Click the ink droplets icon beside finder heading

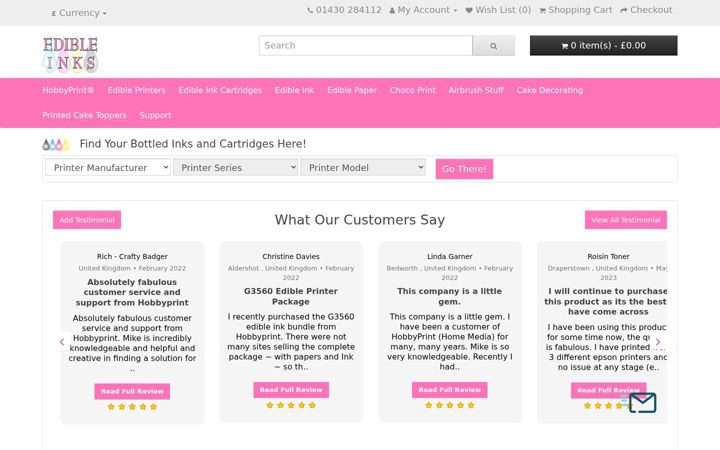point(56,144)
